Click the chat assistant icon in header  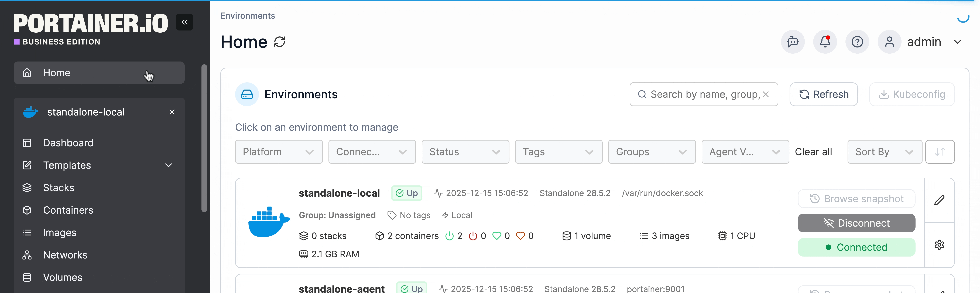(793, 42)
